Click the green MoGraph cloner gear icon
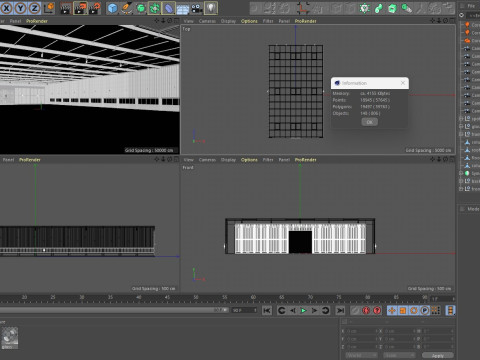Screen dimensions: 480x360 tap(365, 8)
